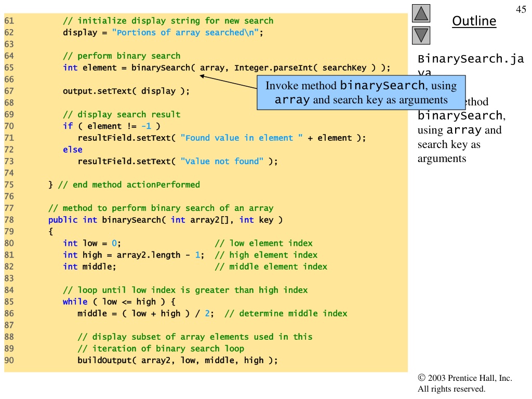Click line number 78
The height and width of the screenshot is (399, 532).
pyautogui.click(x=9, y=220)
